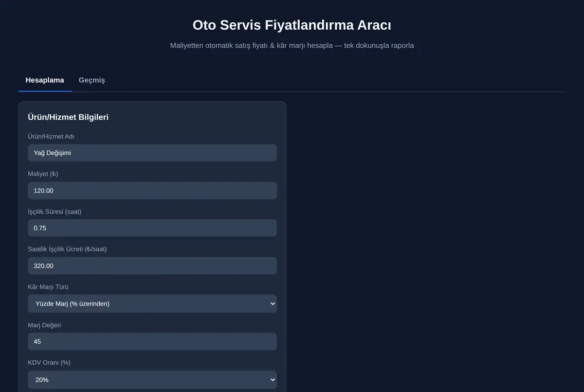The image size is (584, 392).
Task: Click the Ürün/Hizmet Adı label
Action: pyautogui.click(x=51, y=136)
